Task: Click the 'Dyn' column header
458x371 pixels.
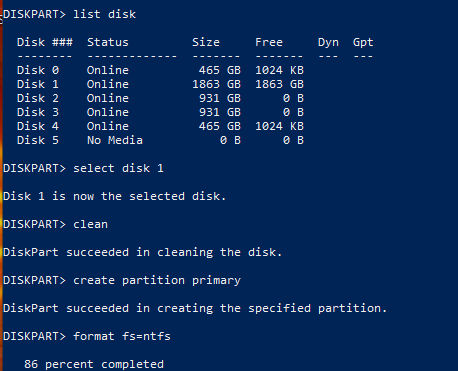Action: click(328, 42)
